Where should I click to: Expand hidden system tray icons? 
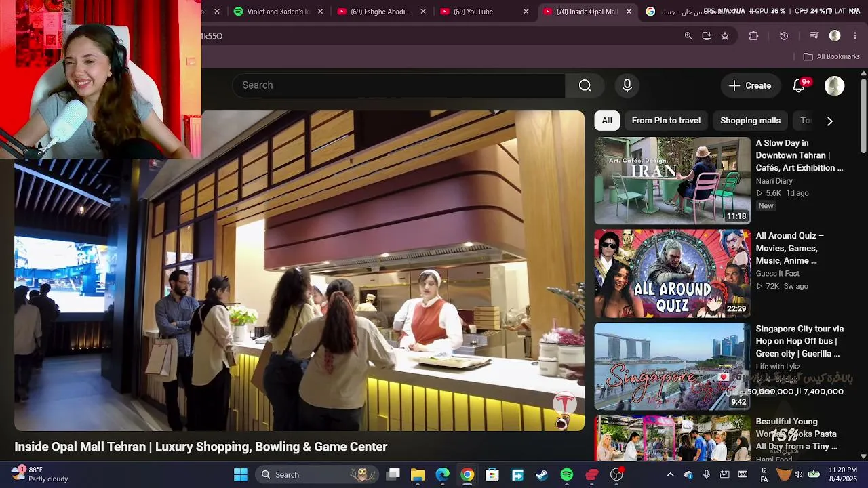coord(670,474)
